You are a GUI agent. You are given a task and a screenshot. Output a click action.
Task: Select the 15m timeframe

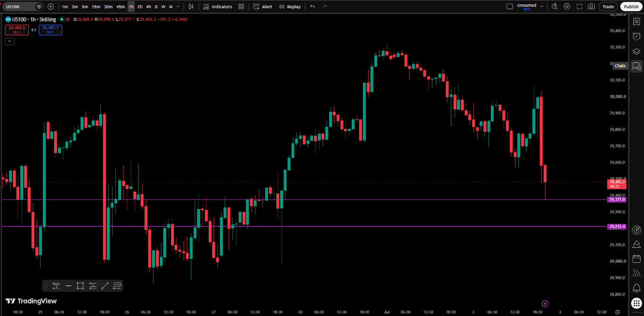pos(96,6)
